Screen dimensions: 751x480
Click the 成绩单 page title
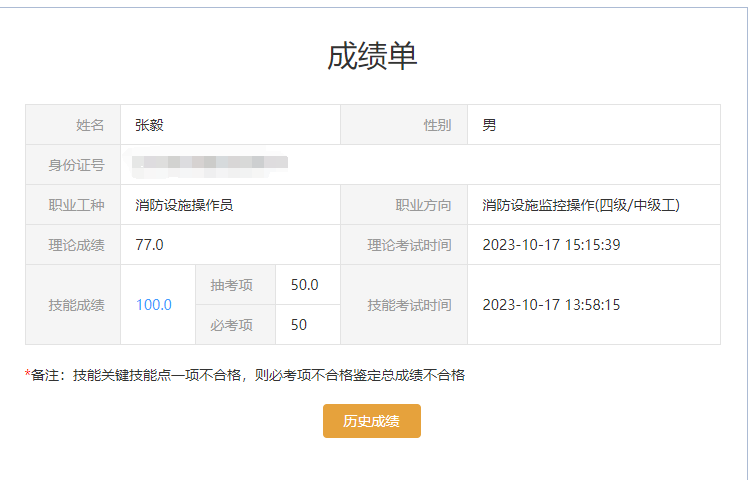(x=372, y=56)
